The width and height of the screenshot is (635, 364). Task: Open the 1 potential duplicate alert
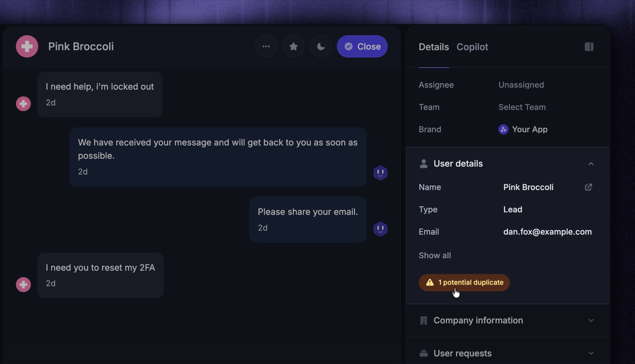point(464,282)
